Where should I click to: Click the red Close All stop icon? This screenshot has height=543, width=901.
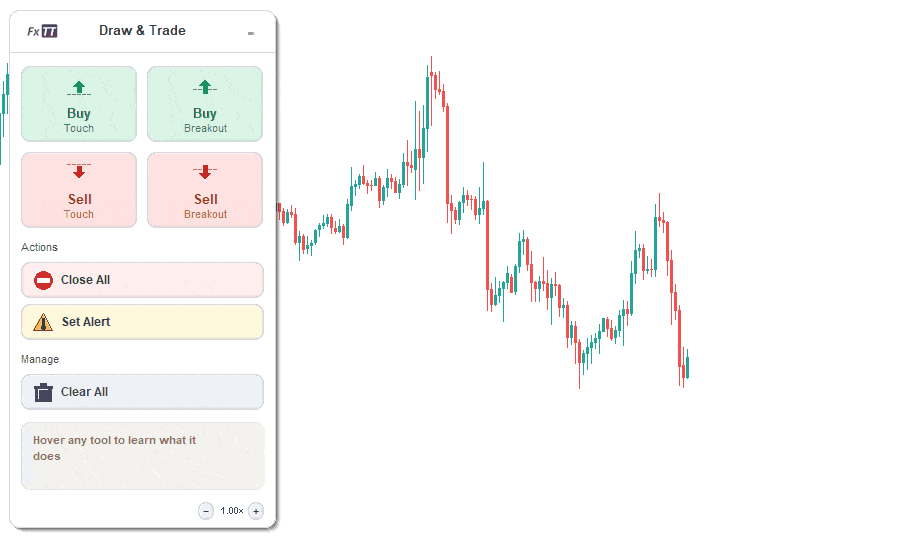point(43,280)
